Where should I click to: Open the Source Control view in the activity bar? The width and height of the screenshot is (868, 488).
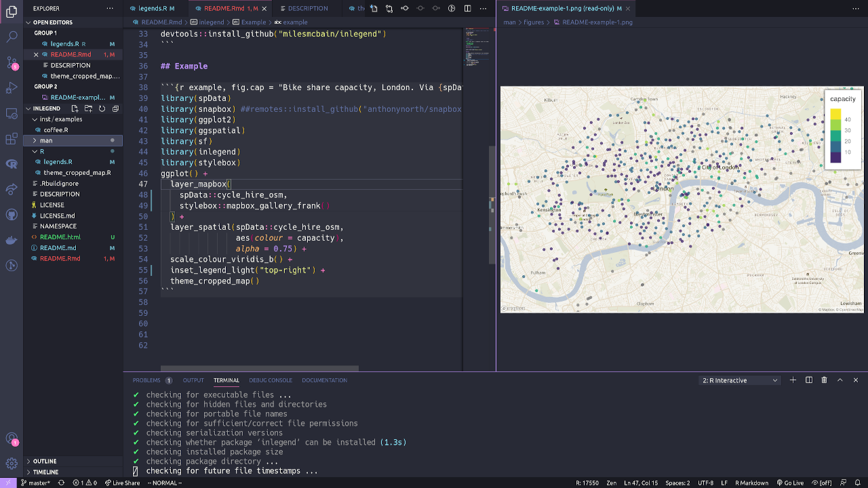click(11, 62)
